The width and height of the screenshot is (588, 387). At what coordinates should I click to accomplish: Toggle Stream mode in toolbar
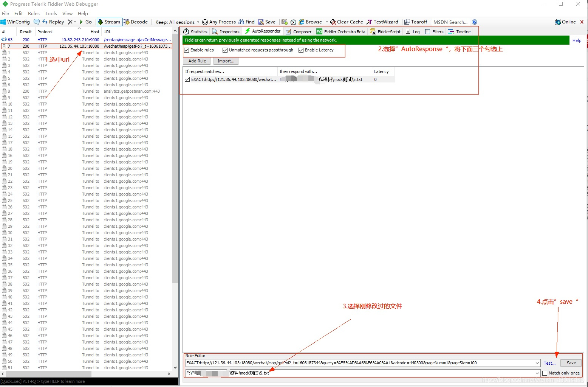(x=109, y=22)
